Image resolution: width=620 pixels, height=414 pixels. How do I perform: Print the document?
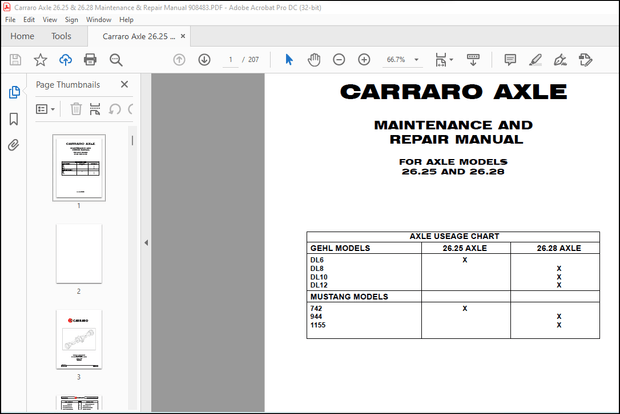pyautogui.click(x=91, y=60)
